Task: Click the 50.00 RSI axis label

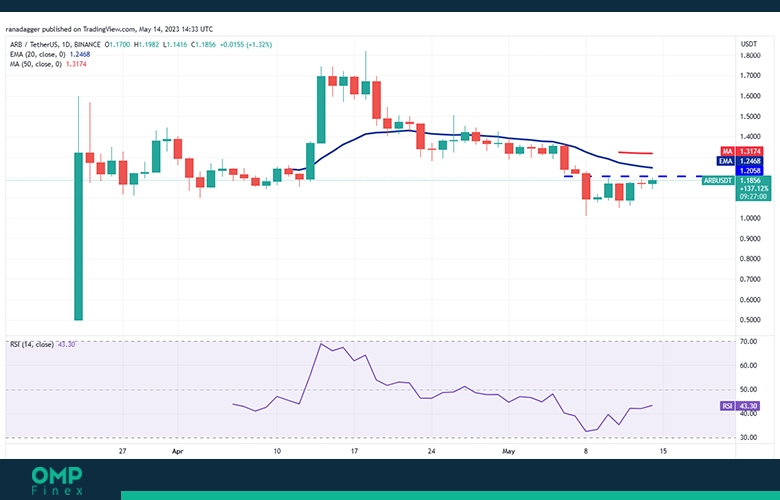Action: (x=749, y=390)
